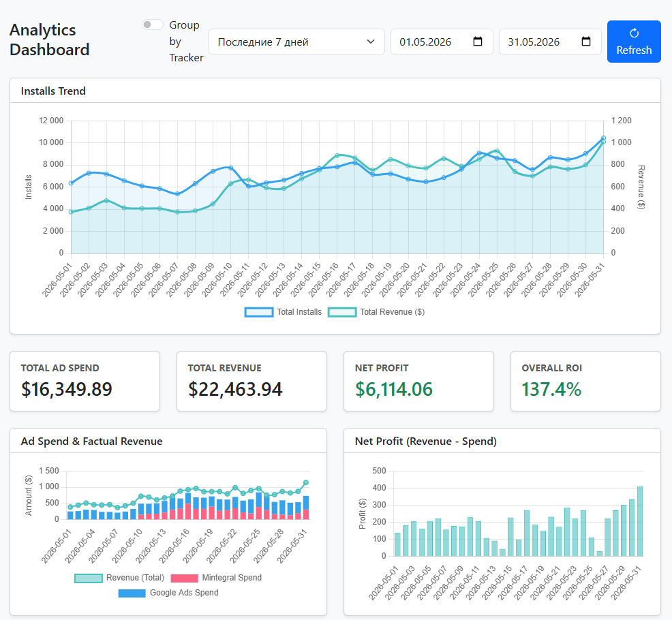Toggle Total Installs legend swatch
Viewport: 672px width, 620px height.
[259, 312]
